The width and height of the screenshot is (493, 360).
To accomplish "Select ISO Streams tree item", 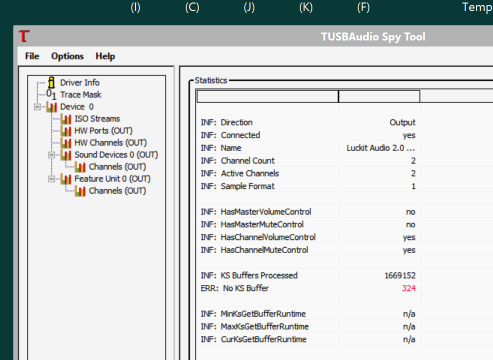I will click(x=97, y=119).
